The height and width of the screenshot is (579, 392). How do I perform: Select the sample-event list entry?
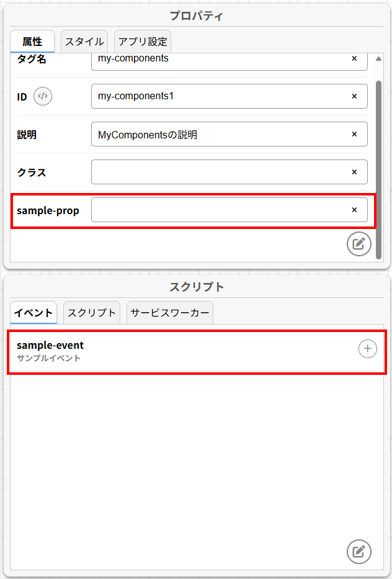pyautogui.click(x=155, y=349)
